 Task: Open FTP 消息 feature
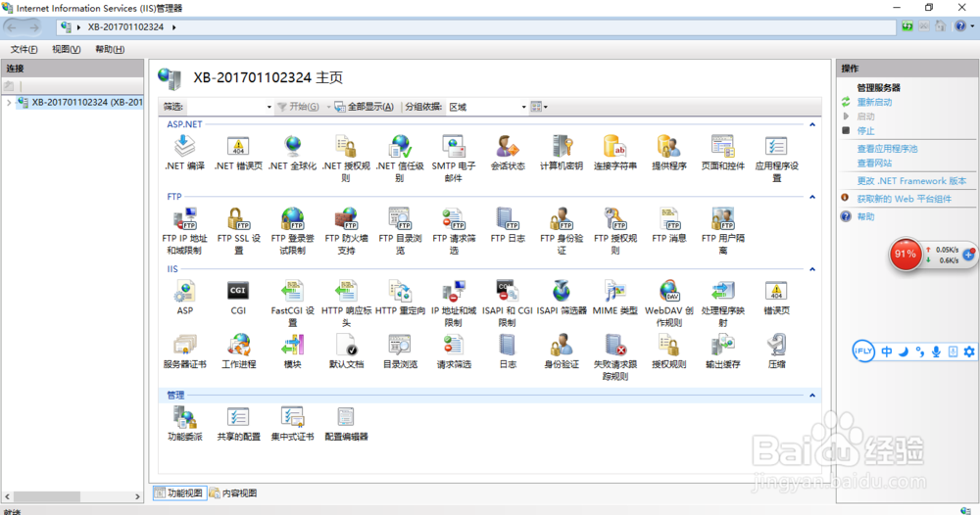click(668, 225)
